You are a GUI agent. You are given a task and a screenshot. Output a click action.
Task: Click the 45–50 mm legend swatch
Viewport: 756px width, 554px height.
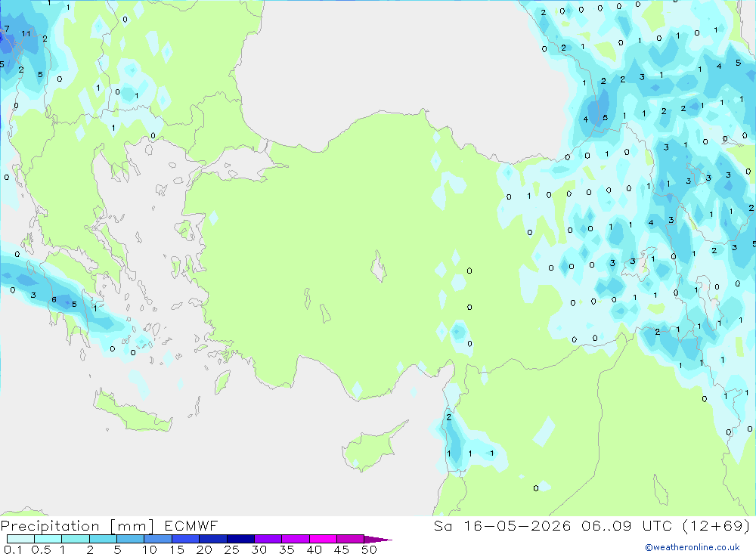(351, 539)
